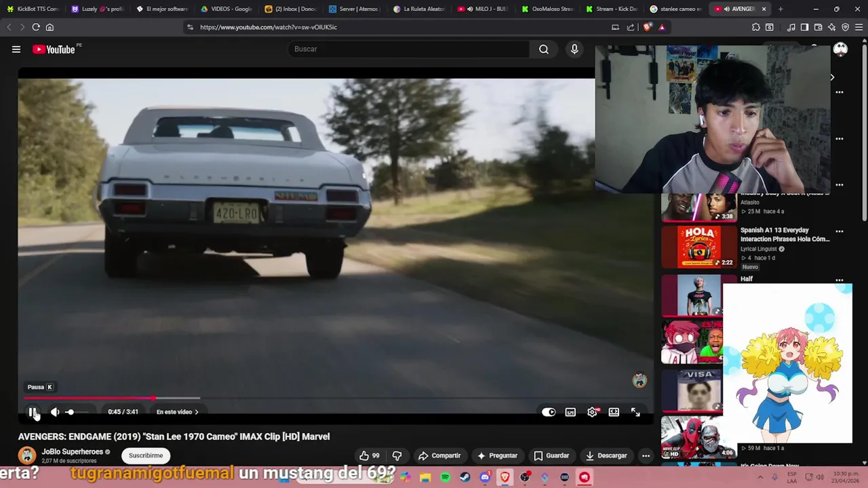Image resolution: width=868 pixels, height=488 pixels.
Task: Switch to the 'El mejor software' tab
Action: pos(162,9)
